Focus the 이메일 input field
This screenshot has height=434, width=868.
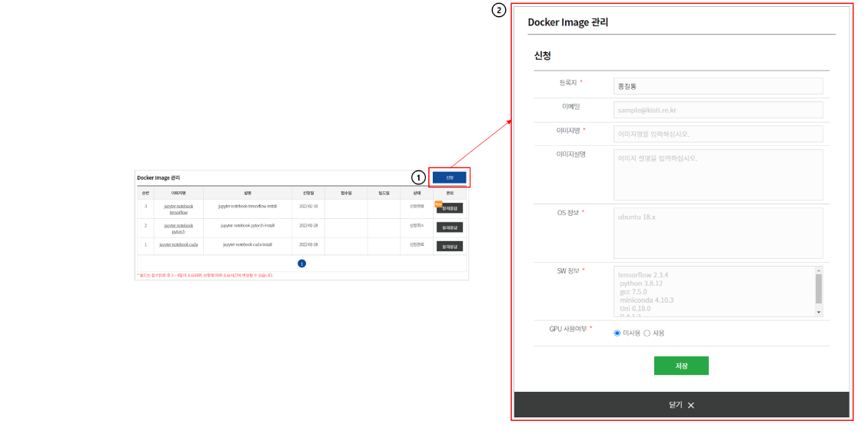coord(717,110)
